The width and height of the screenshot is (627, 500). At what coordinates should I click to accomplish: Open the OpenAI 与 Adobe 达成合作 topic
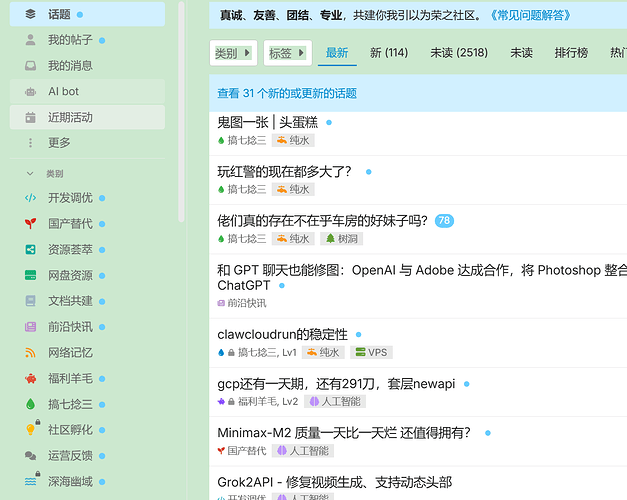[x=422, y=278]
